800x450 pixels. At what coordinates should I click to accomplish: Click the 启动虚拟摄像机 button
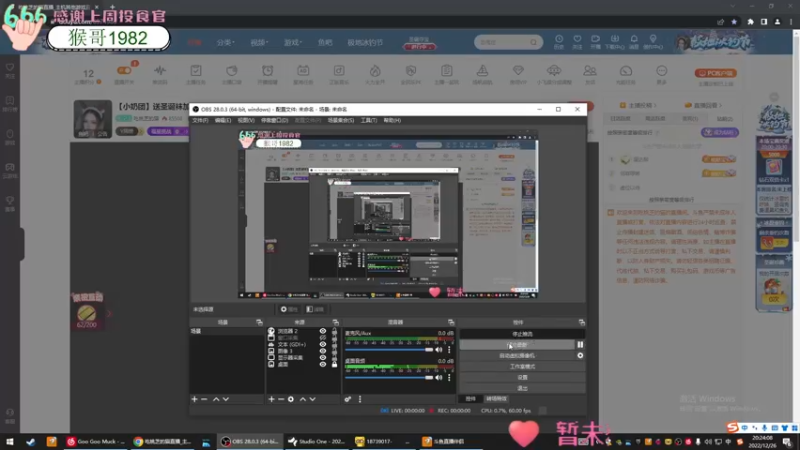click(x=517, y=356)
